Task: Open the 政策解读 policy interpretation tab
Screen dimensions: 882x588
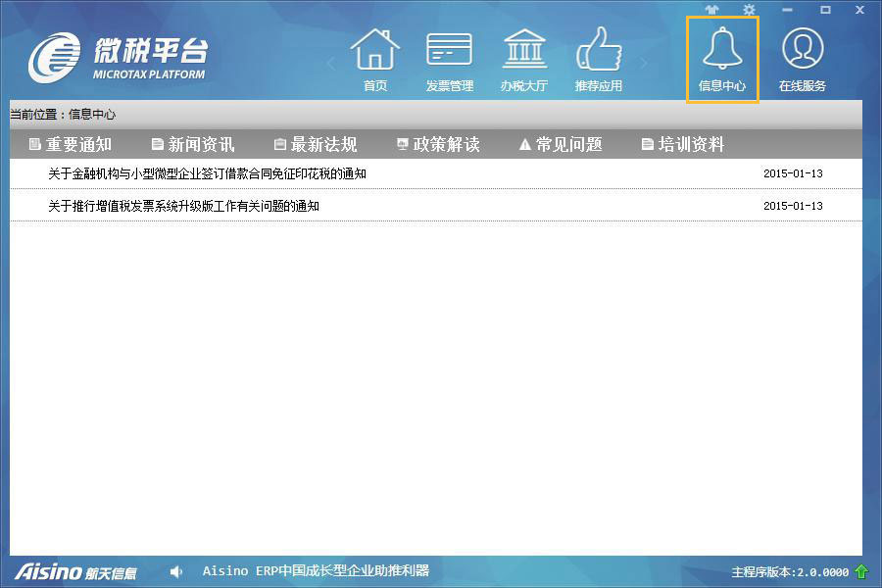Action: 439,143
